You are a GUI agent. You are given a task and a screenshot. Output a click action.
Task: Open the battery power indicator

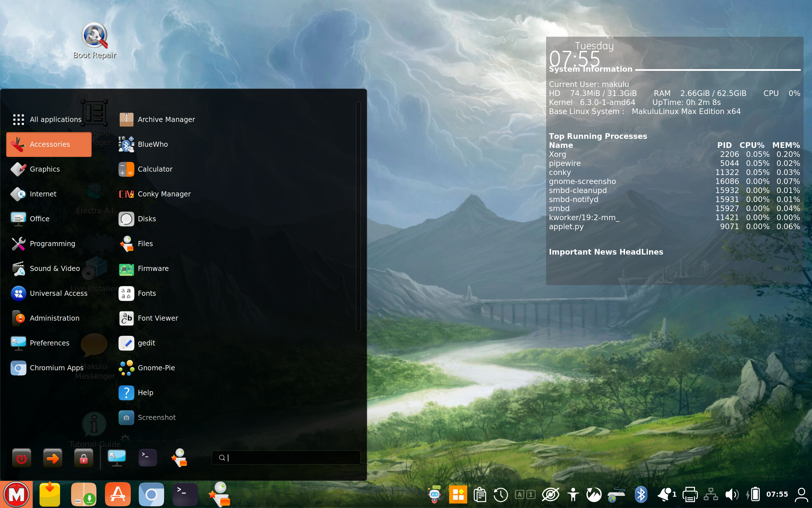[x=753, y=494]
